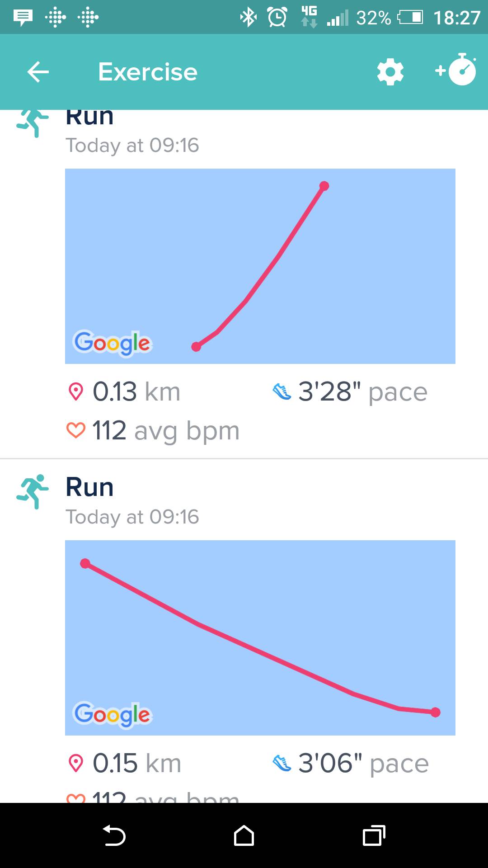Tap the location pin beside 0.15 km
The width and height of the screenshot is (488, 868).
tap(75, 763)
